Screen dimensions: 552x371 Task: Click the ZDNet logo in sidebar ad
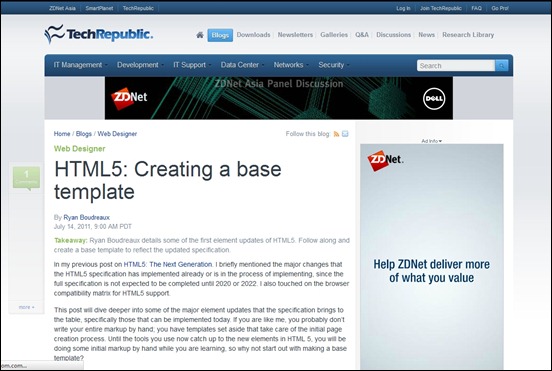[x=385, y=160]
